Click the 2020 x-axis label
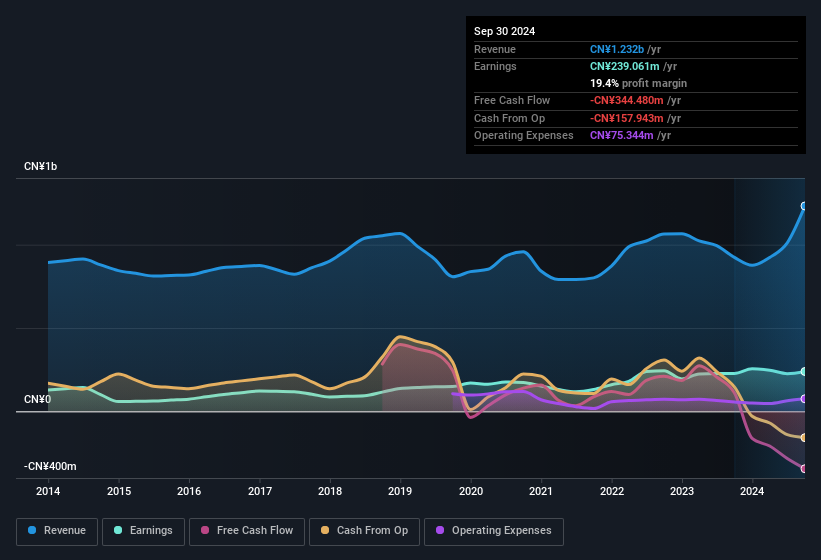 pos(471,491)
